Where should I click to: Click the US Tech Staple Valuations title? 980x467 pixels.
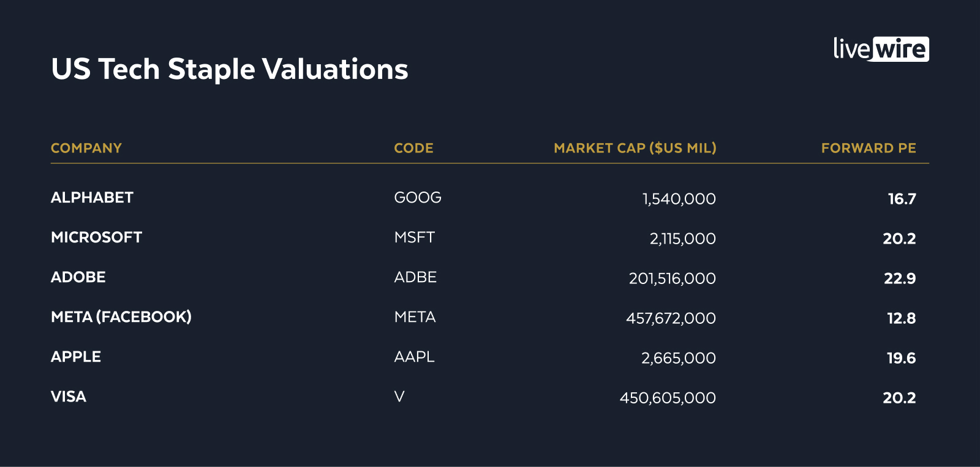pos(230,69)
